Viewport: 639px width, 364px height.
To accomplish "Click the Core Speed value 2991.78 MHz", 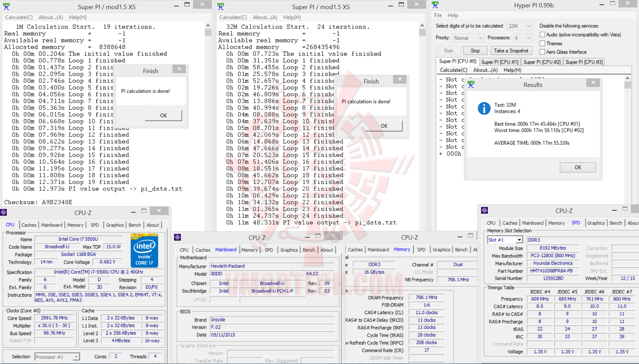I will (54, 318).
